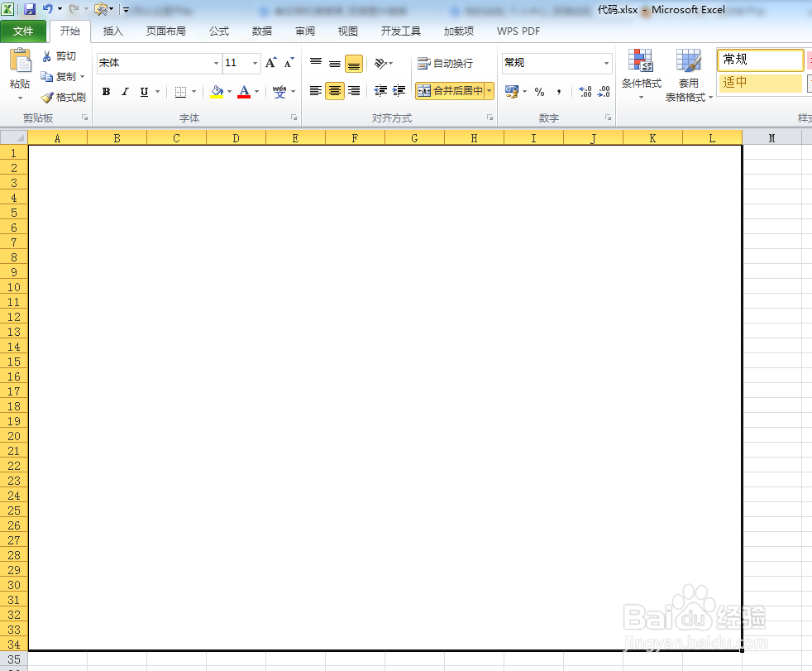
Task: Expand the Merge & Center dropdown arrow
Action: coord(490,91)
